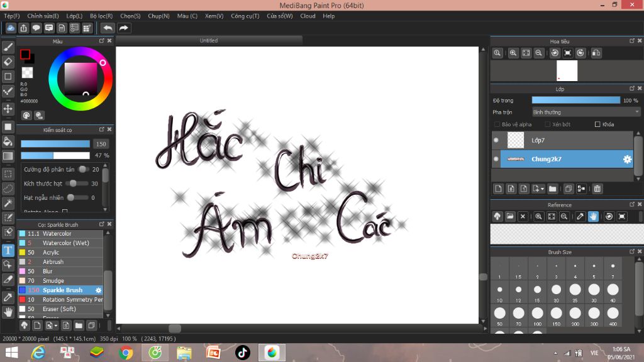This screenshot has height=362, width=644.
Task: Pick the Smudge brush
Action: point(60,281)
